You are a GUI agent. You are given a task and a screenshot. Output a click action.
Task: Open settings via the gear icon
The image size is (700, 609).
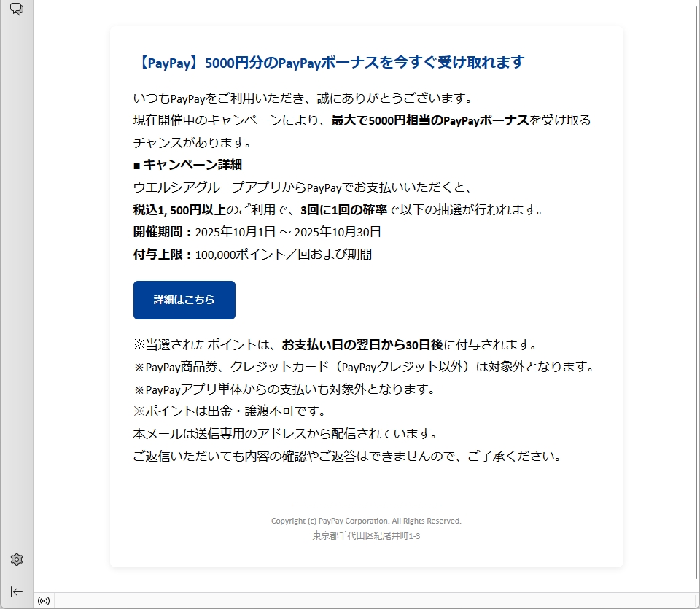[16, 559]
